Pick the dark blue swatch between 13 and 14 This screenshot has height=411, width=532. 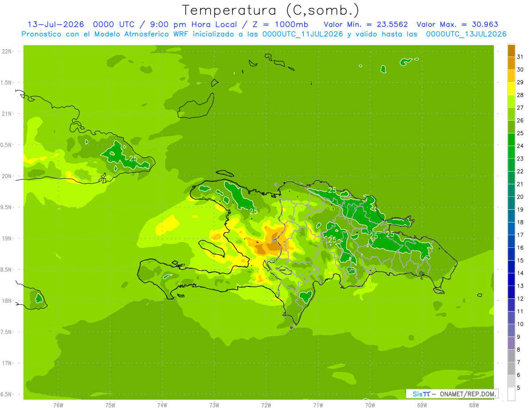click(x=511, y=280)
